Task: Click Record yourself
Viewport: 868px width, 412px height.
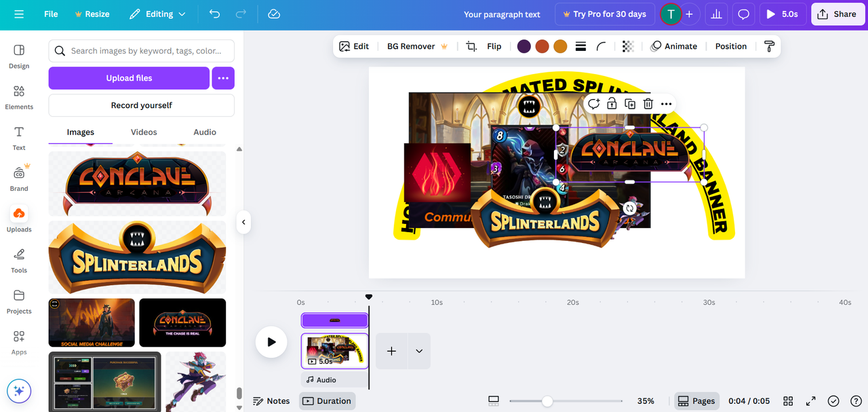Action: pos(142,105)
